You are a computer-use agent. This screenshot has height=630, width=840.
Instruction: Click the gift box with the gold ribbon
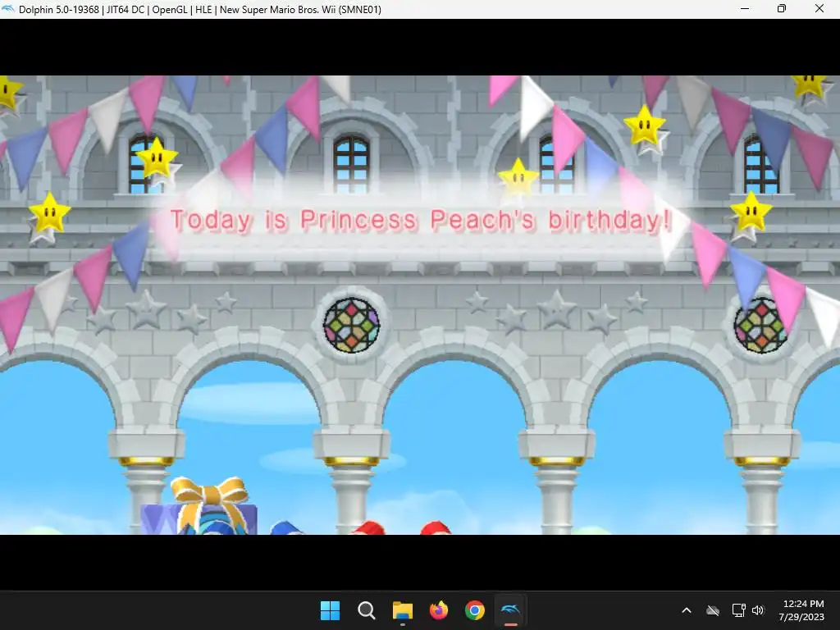(199, 507)
